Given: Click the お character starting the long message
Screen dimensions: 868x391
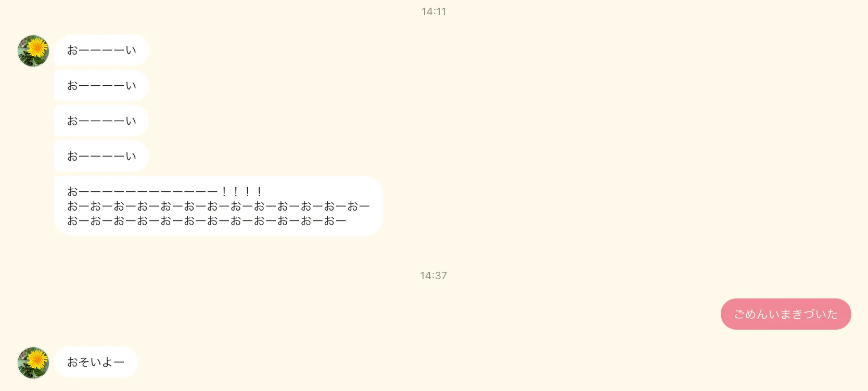Looking at the screenshot, I should (72, 192).
